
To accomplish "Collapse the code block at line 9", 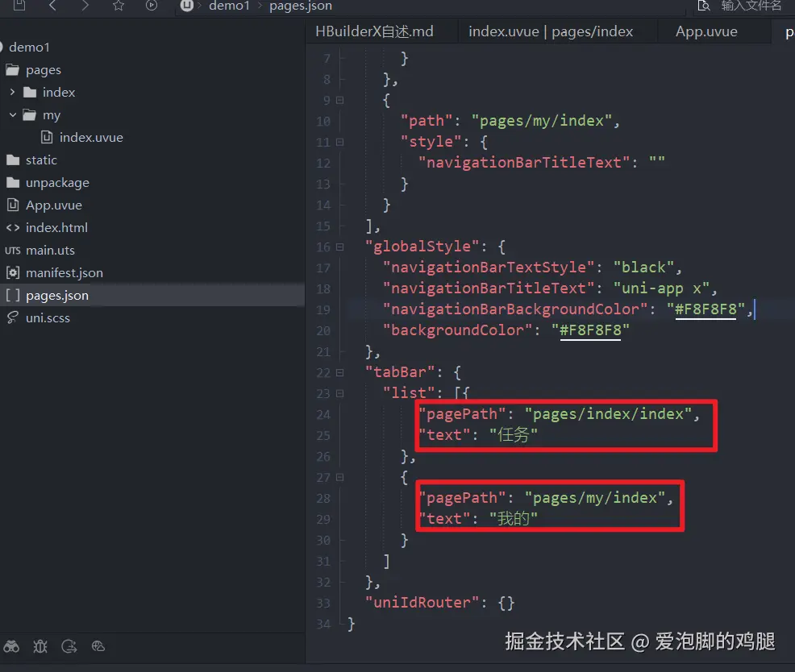I will coord(339,100).
